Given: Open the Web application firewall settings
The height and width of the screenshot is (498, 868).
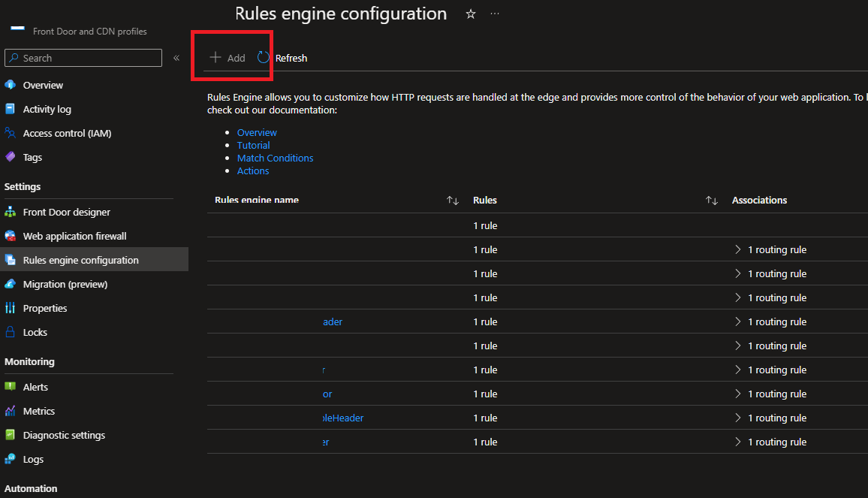Looking at the screenshot, I should click(73, 236).
